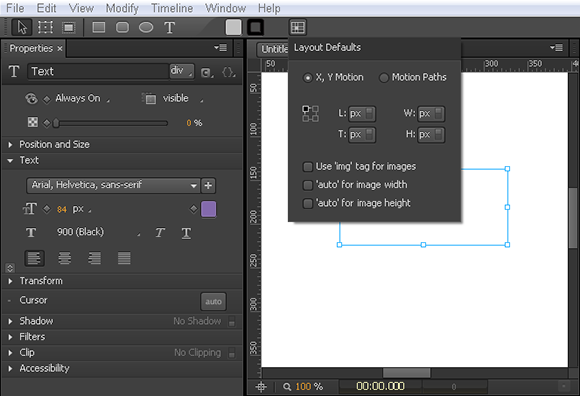Select the Motion Paths radio button

(384, 78)
